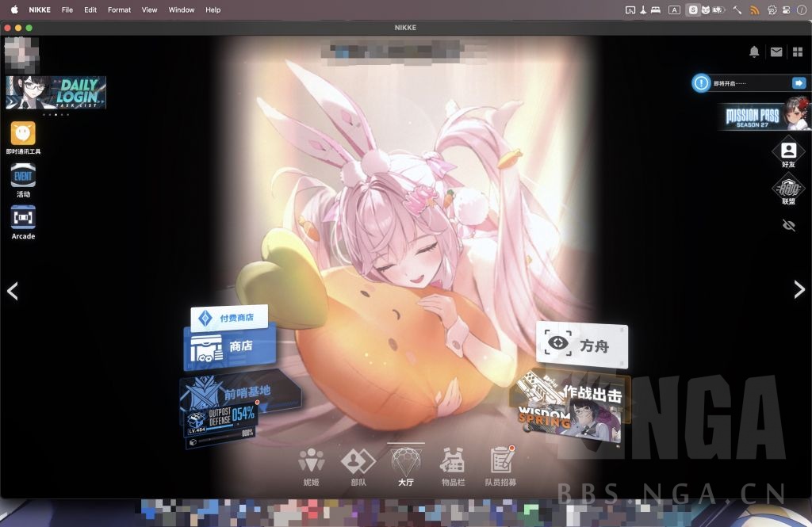This screenshot has width=812, height=527.
Task: Open the 方舟 Ark entrance
Action: point(581,346)
